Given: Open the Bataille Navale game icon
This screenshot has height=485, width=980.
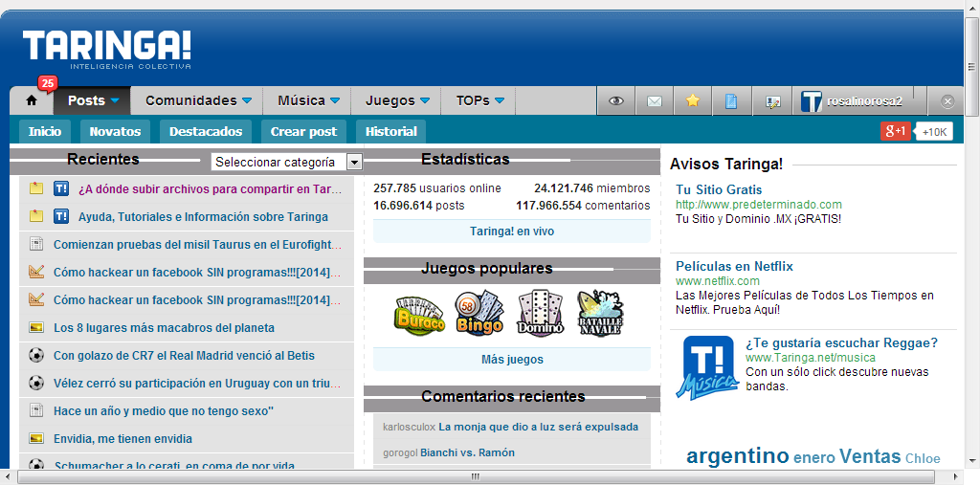Looking at the screenshot, I should coord(601,313).
